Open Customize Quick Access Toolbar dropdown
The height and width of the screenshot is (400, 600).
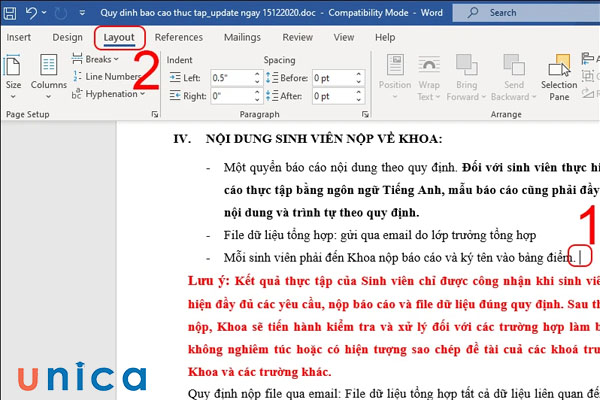tap(82, 13)
